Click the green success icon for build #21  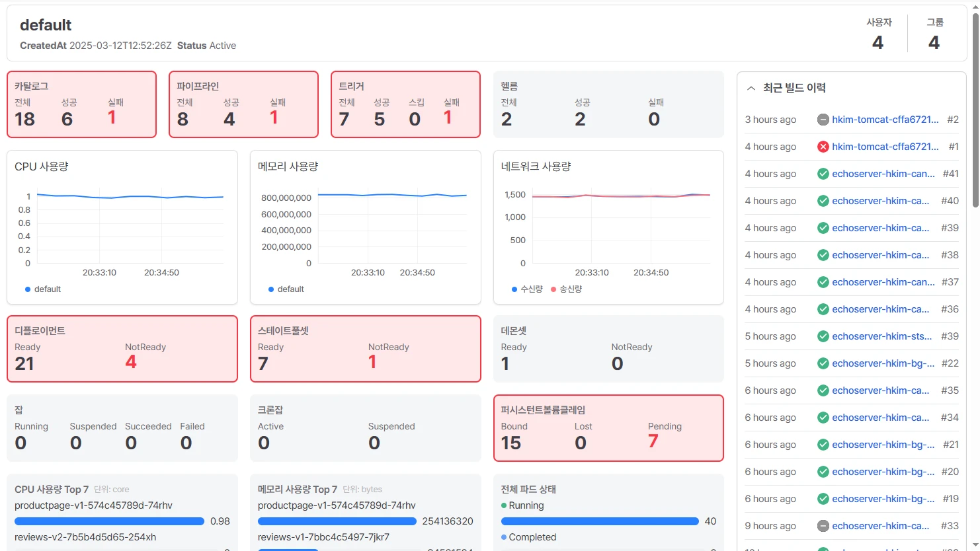823,445
